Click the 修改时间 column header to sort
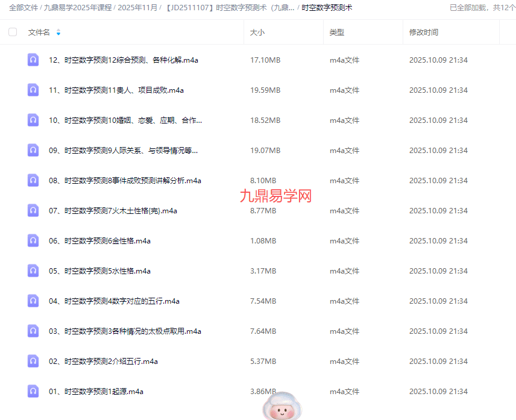 click(424, 32)
